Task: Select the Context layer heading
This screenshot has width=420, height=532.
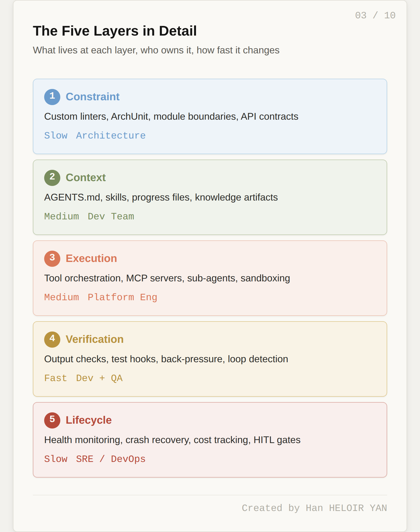Action: tap(86, 178)
